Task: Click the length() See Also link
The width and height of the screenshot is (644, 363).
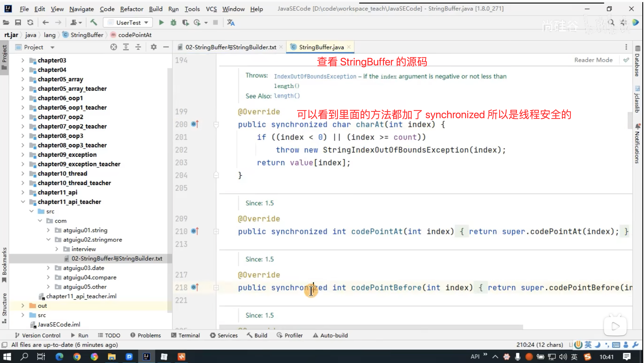Action: pos(287,96)
